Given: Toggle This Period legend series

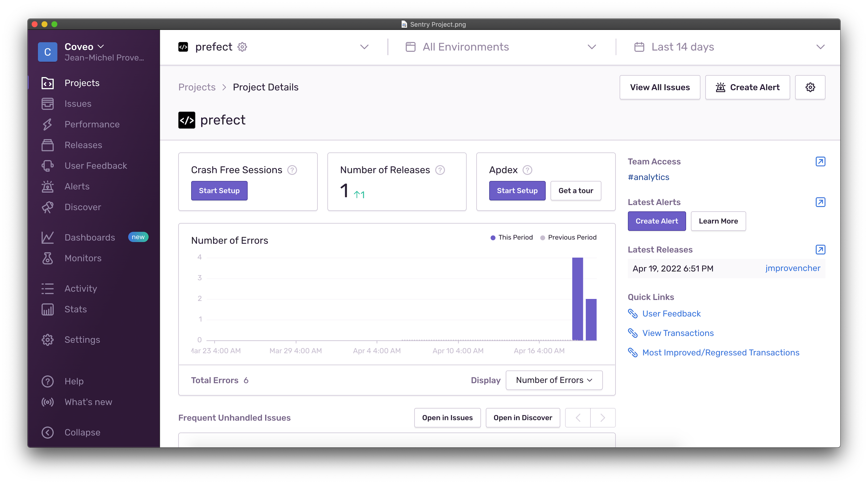Looking at the screenshot, I should [x=512, y=237].
